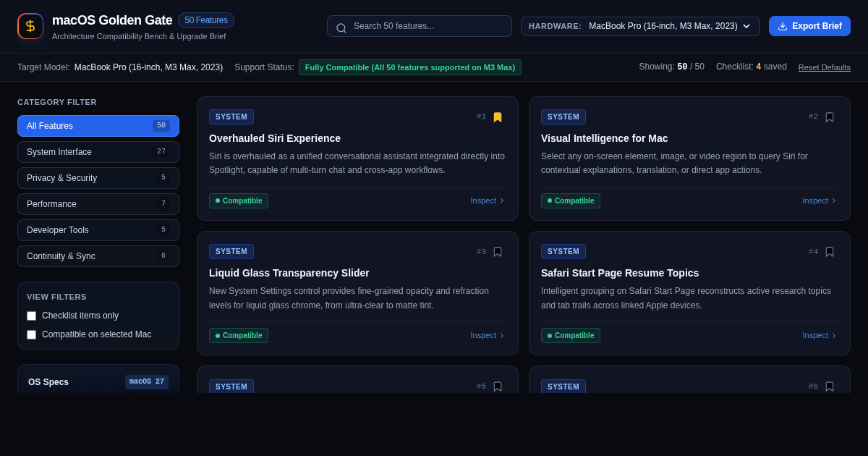Bookmark feature card #6
The height and width of the screenshot is (456, 868).
click(x=830, y=387)
